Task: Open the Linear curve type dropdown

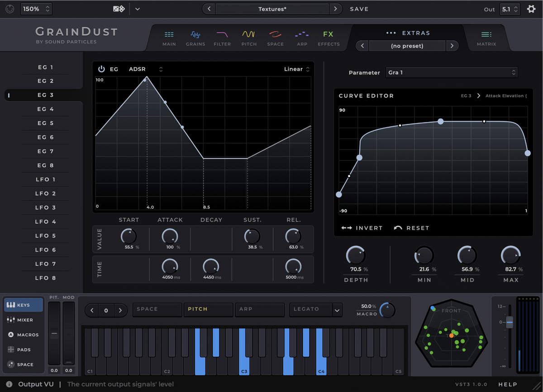Action: click(296, 69)
